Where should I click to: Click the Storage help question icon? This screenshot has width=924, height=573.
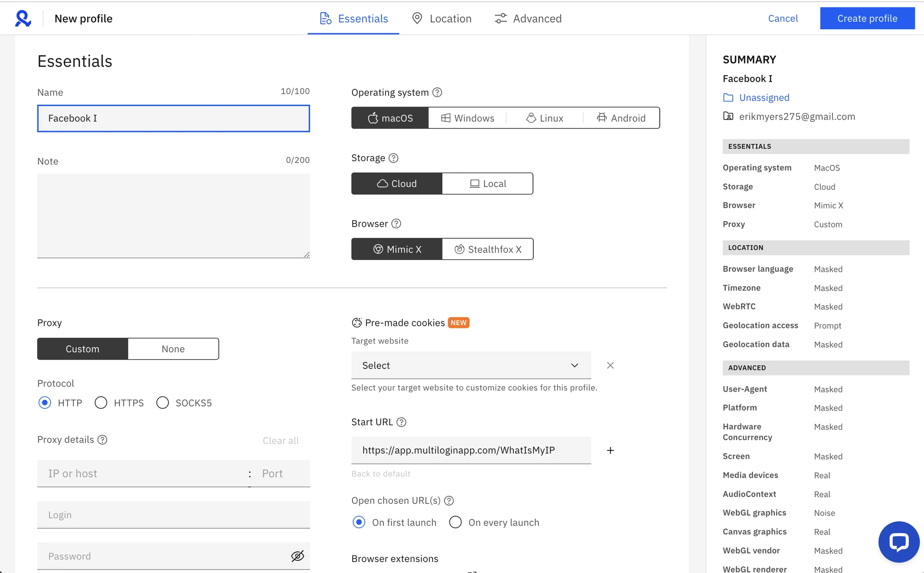click(x=393, y=158)
